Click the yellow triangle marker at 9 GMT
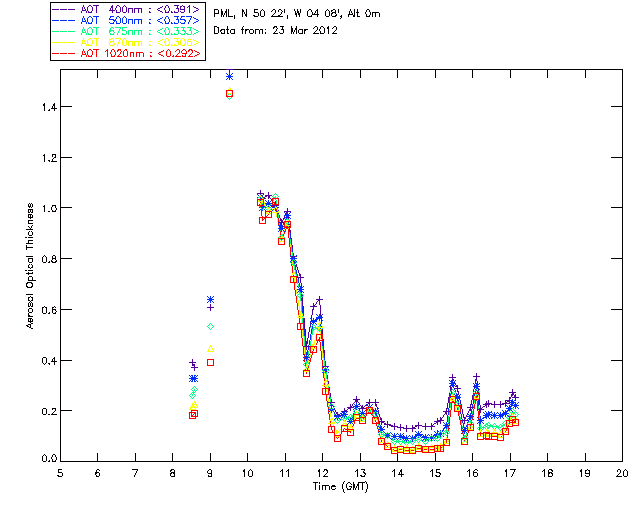 click(211, 349)
